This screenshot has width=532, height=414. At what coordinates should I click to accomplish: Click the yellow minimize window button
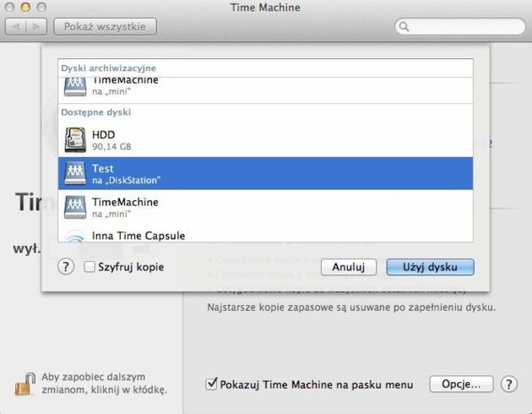[x=25, y=7]
